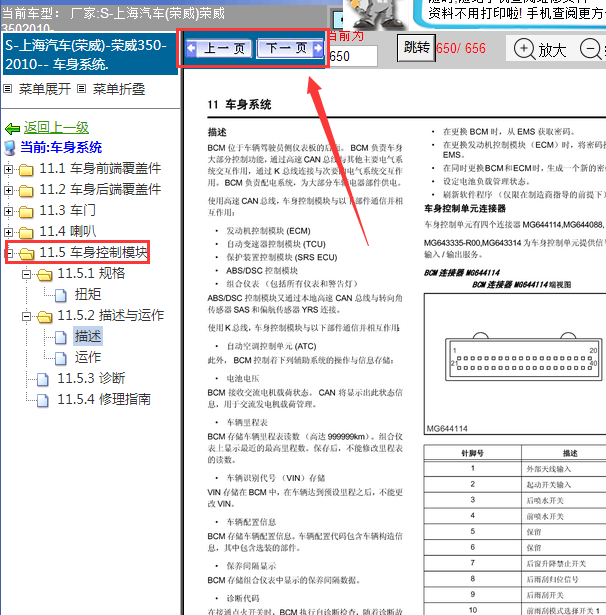Expand 11.4 喇叭 node
606x615 pixels.
point(8,233)
